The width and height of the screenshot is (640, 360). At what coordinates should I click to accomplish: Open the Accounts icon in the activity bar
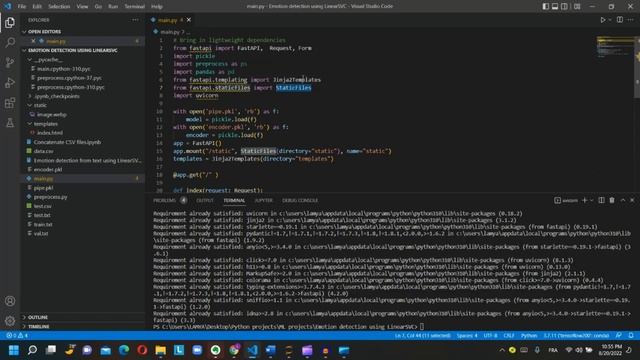pyautogui.click(x=10, y=301)
